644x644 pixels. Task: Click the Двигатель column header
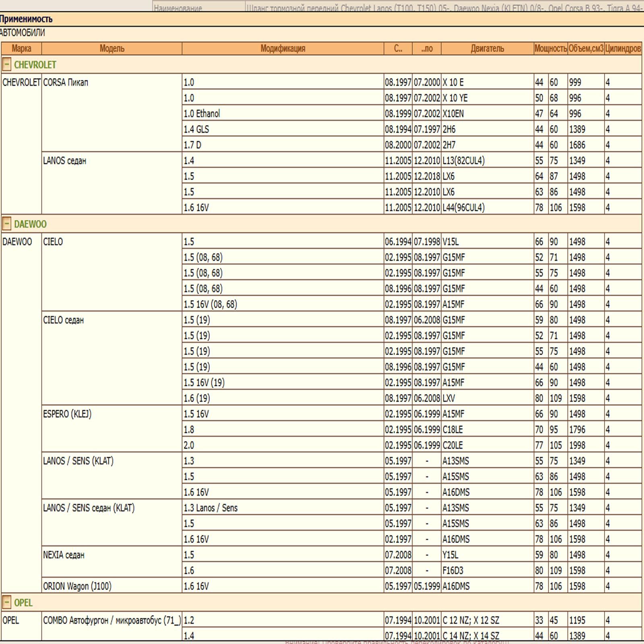point(487,49)
